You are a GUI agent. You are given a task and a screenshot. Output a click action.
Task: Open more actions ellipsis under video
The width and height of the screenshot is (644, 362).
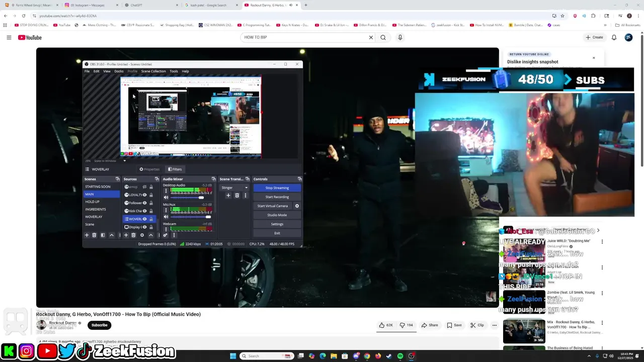(494, 325)
